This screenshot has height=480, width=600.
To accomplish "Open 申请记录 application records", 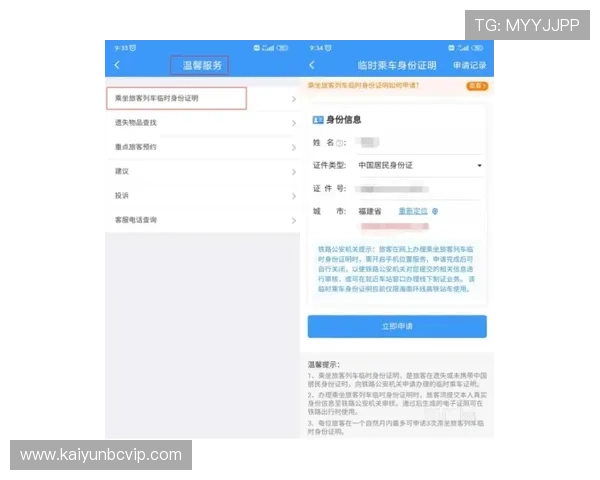I will (470, 65).
